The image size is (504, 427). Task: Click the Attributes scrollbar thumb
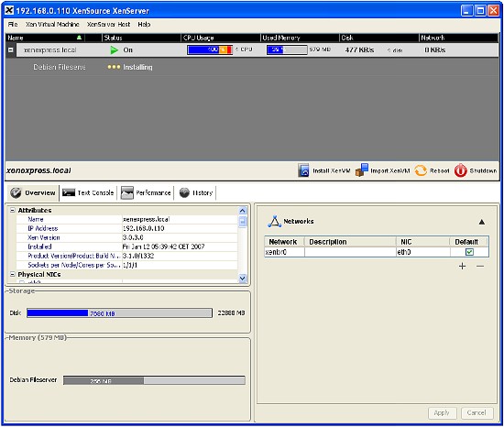click(x=242, y=222)
